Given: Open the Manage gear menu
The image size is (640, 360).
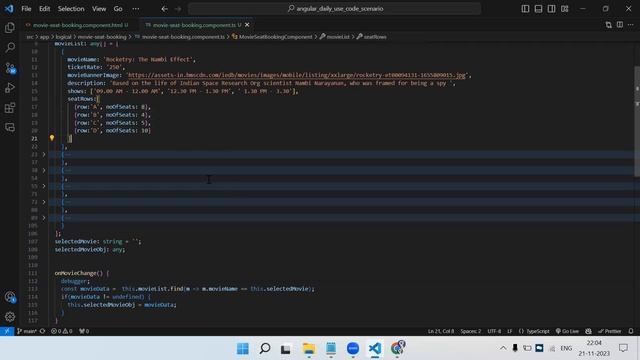Looking at the screenshot, I should coord(10,316).
